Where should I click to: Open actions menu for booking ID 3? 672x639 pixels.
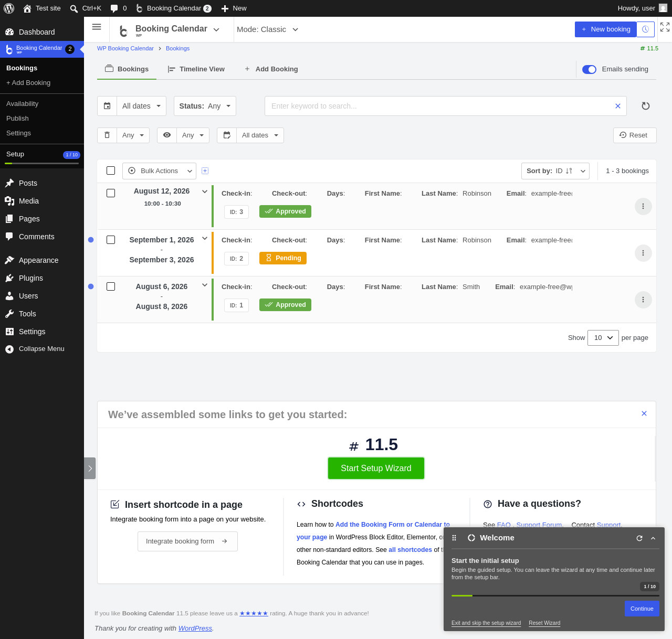[x=643, y=206]
